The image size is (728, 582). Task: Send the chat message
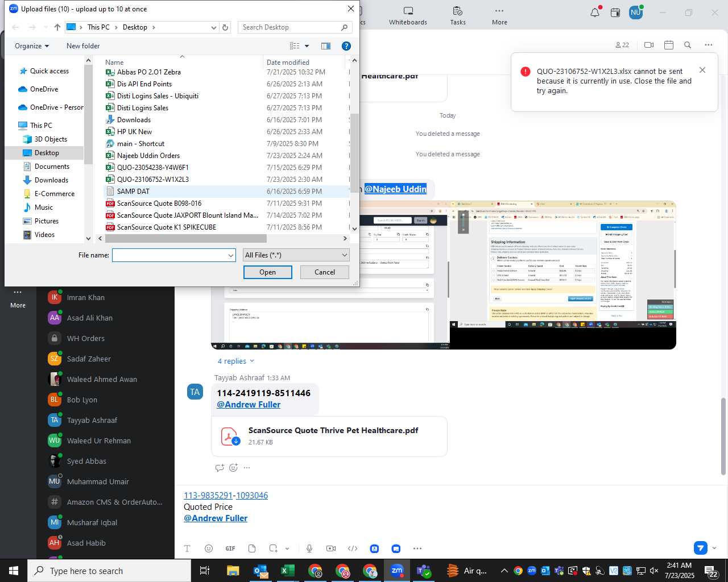pyautogui.click(x=701, y=548)
